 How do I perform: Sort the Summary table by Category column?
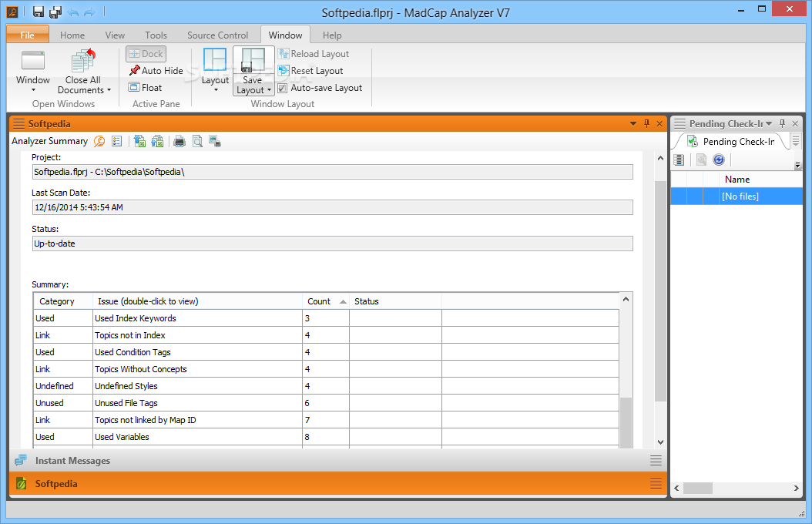pyautogui.click(x=63, y=301)
